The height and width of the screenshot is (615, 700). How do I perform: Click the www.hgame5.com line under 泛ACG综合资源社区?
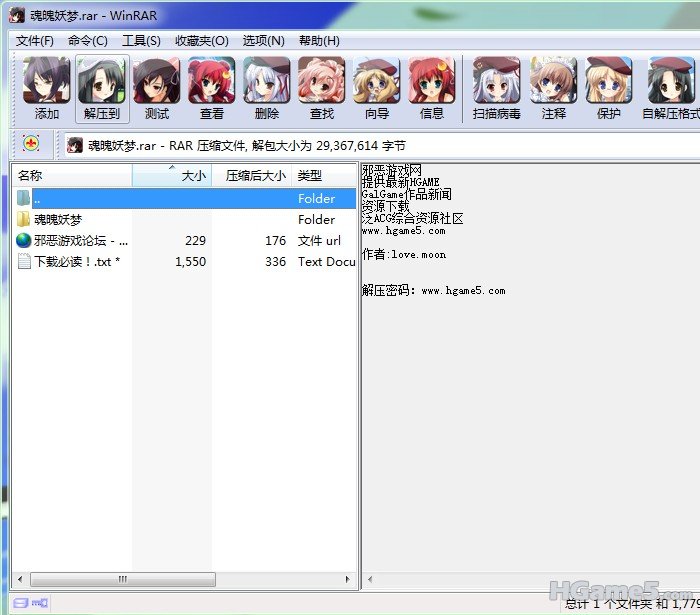point(404,231)
